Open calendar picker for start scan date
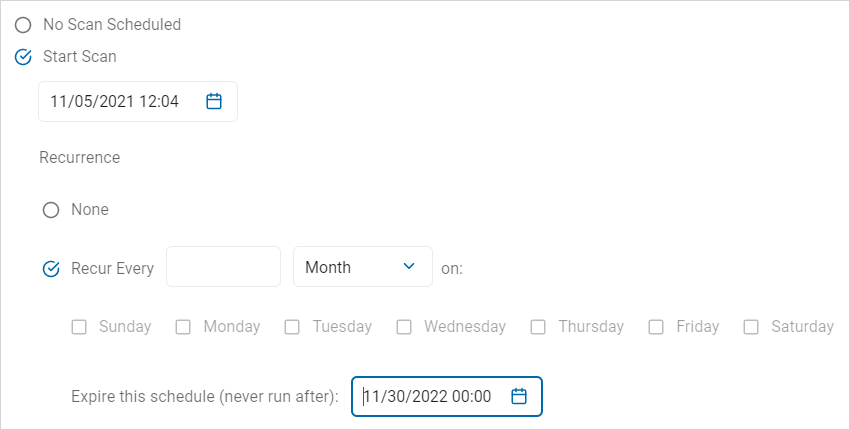Image resolution: width=850 pixels, height=430 pixels. point(213,101)
